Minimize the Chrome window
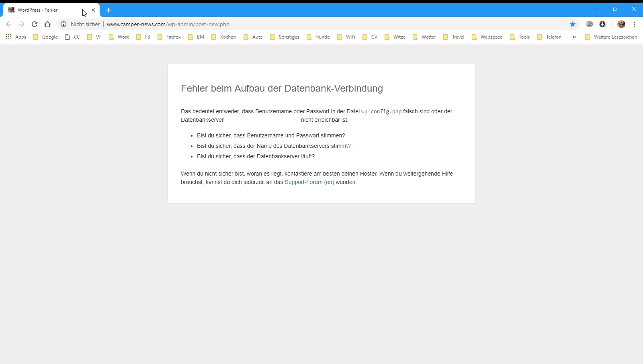This screenshot has width=643, height=364. point(597,9)
